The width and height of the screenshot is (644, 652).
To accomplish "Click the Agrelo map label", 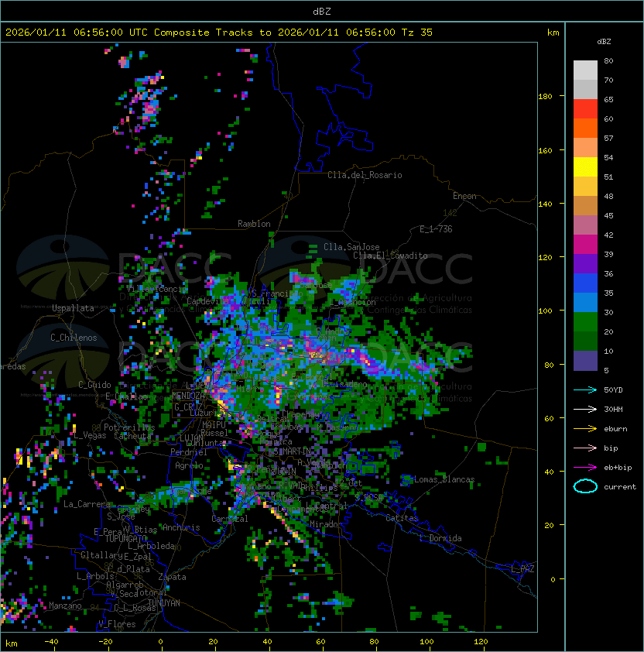I will pyautogui.click(x=189, y=465).
